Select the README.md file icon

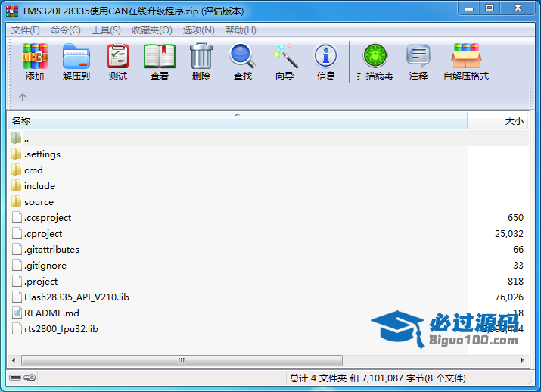tap(17, 313)
